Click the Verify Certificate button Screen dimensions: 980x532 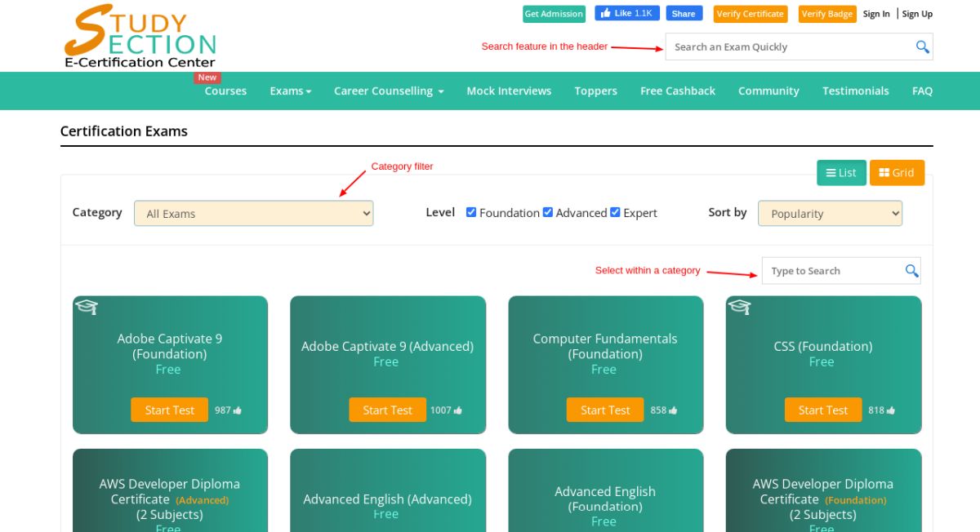tap(751, 14)
